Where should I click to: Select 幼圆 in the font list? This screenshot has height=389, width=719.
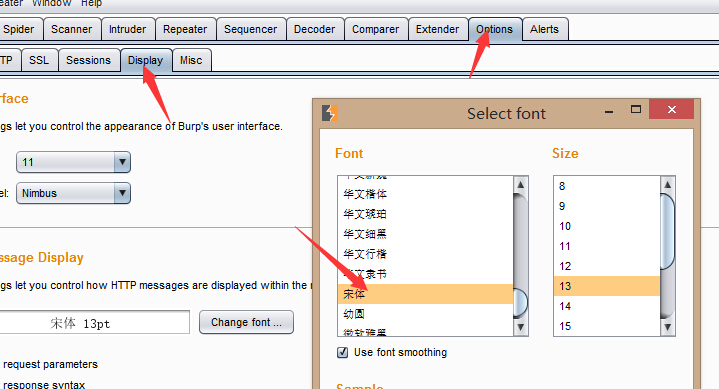coord(425,314)
